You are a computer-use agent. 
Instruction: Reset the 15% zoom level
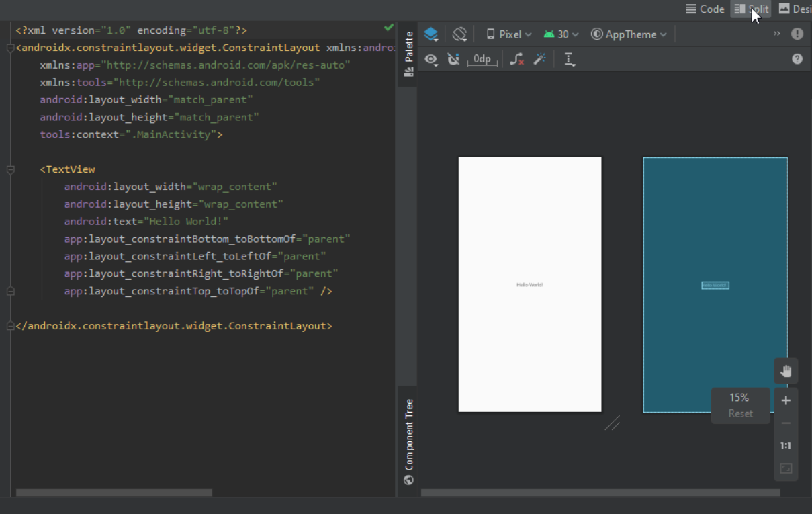coord(740,413)
